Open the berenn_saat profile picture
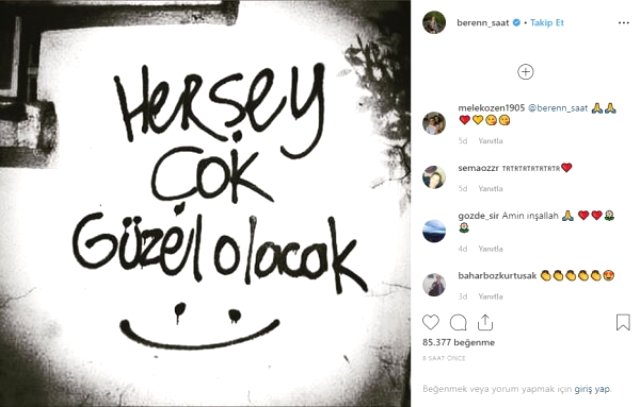Viewport: 640px width, 407px height. tap(434, 22)
